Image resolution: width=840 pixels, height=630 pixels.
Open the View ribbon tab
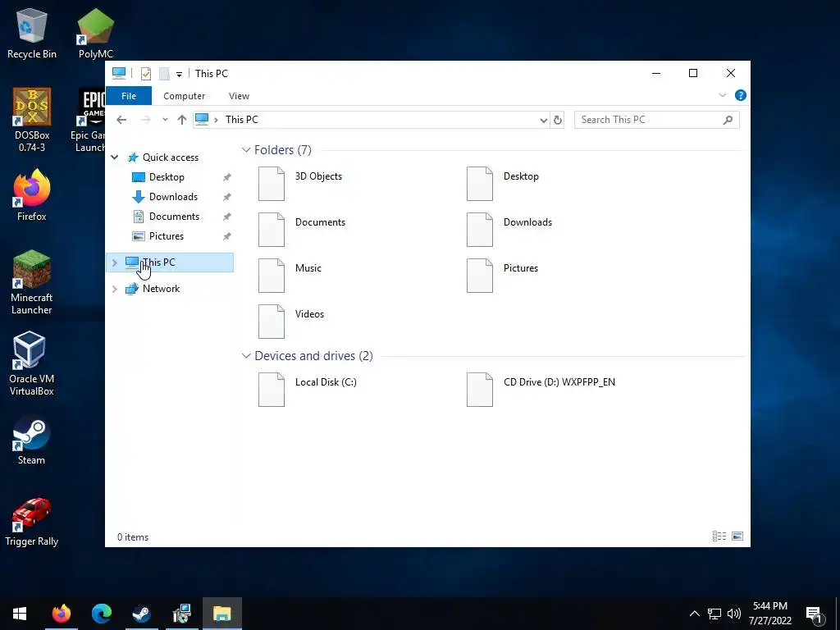[x=239, y=96]
